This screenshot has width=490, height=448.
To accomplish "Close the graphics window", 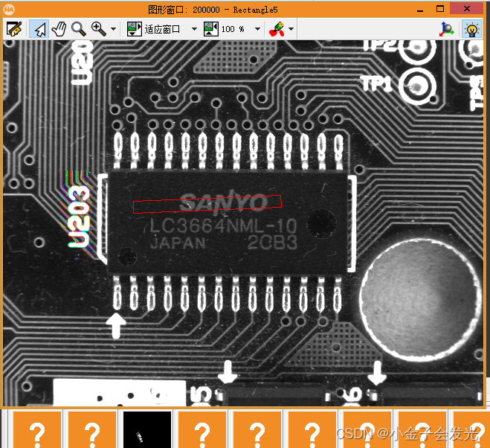I will coord(467,8).
